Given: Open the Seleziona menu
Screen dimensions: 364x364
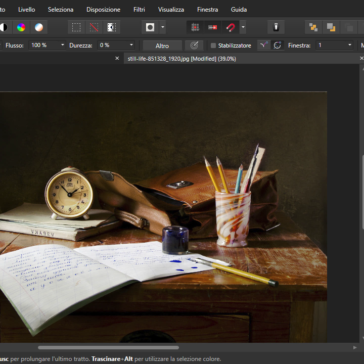Looking at the screenshot, I should click(60, 9).
